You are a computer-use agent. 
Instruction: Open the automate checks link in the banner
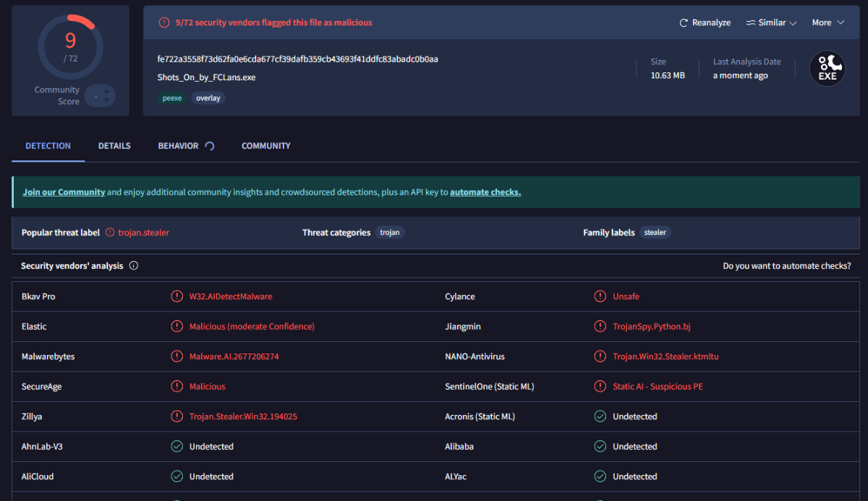coord(485,192)
